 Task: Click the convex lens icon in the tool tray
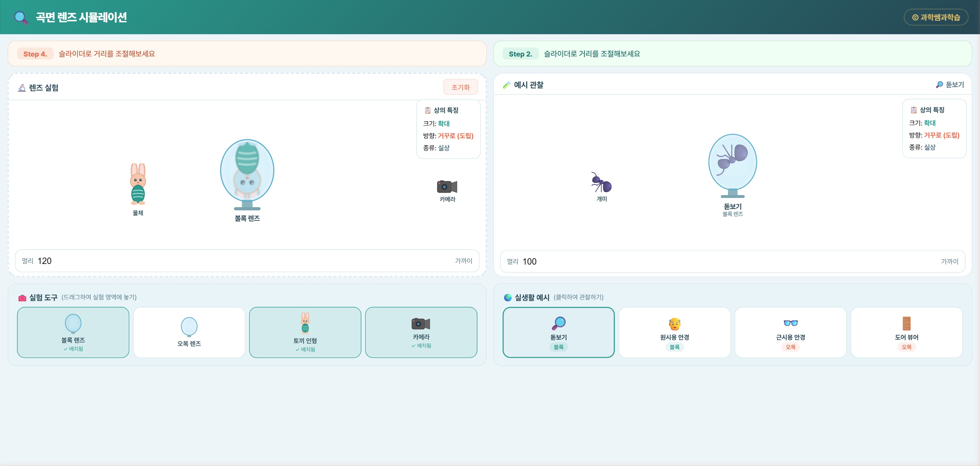coord(73,324)
